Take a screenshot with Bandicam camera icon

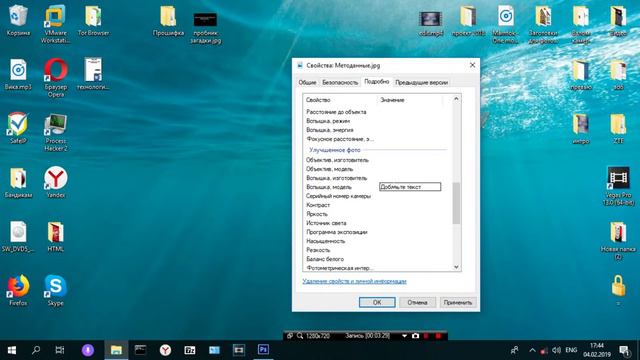(415, 336)
